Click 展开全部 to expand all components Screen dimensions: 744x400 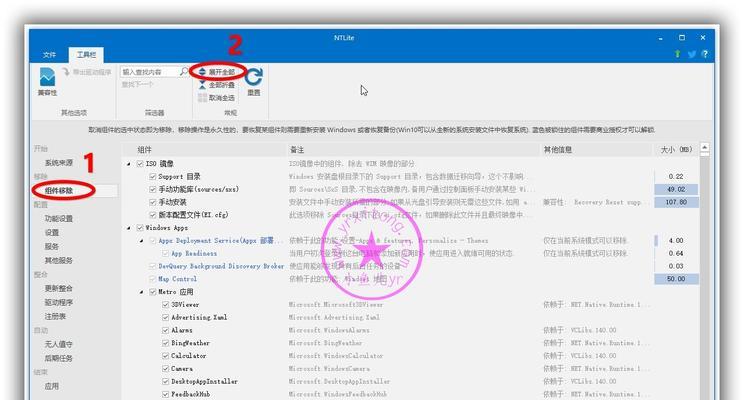click(x=217, y=72)
